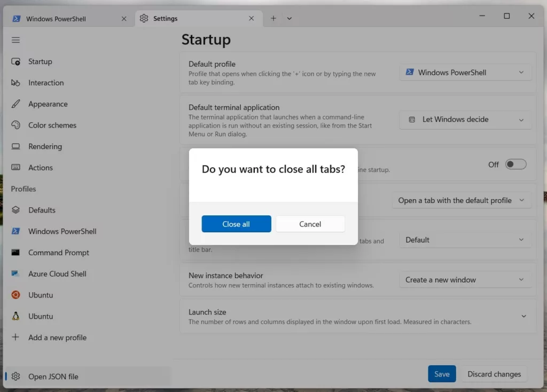Toggle the launch on machine startup switch
This screenshot has height=392, width=547.
click(x=515, y=164)
